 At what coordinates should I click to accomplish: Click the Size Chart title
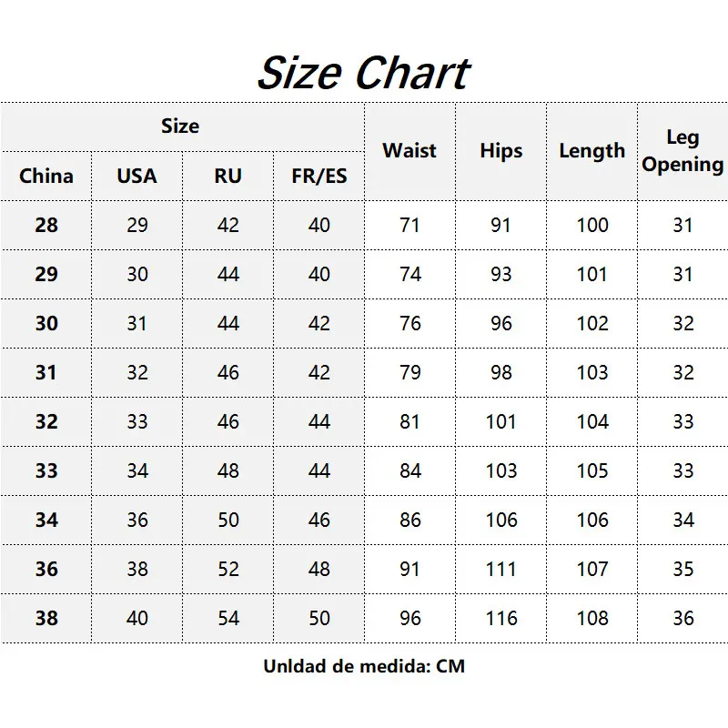point(363,73)
